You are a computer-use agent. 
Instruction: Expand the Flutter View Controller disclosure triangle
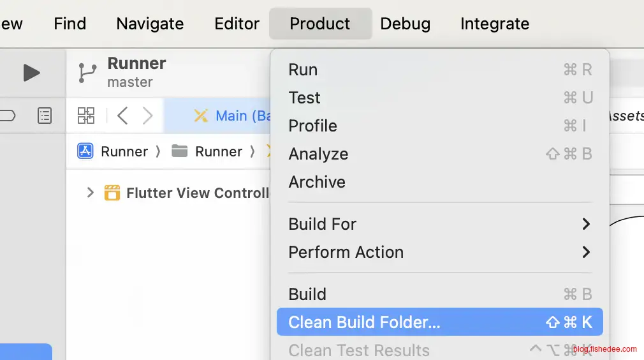90,192
